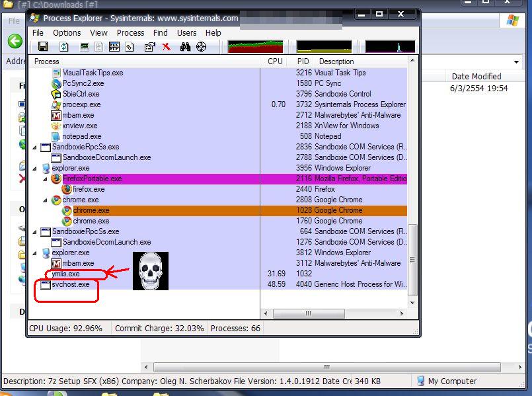The height and width of the screenshot is (396, 532).
Task: Click the Show Process Tree toolbar icon
Action: [x=98, y=47]
